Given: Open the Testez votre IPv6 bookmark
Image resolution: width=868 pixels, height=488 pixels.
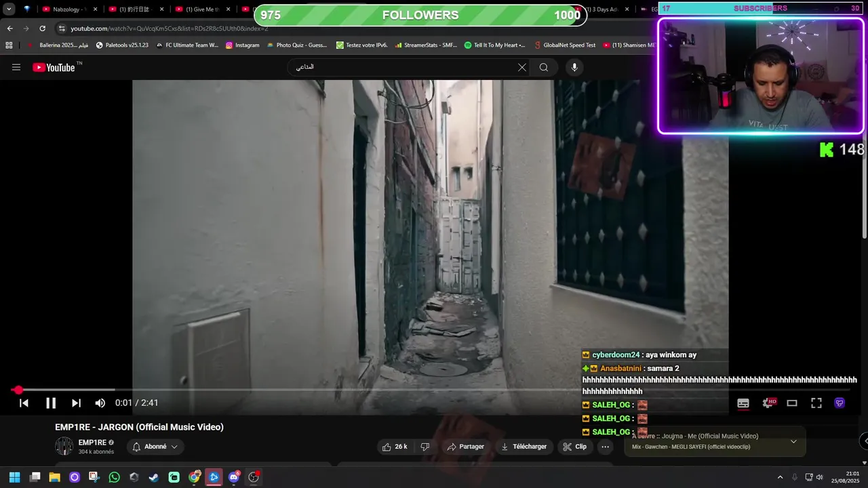Looking at the screenshot, I should tap(362, 45).
